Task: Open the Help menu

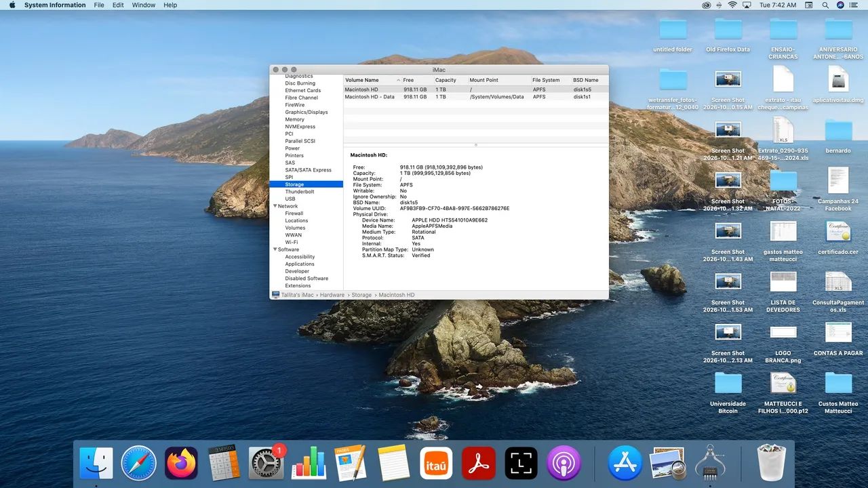Action: tap(170, 5)
